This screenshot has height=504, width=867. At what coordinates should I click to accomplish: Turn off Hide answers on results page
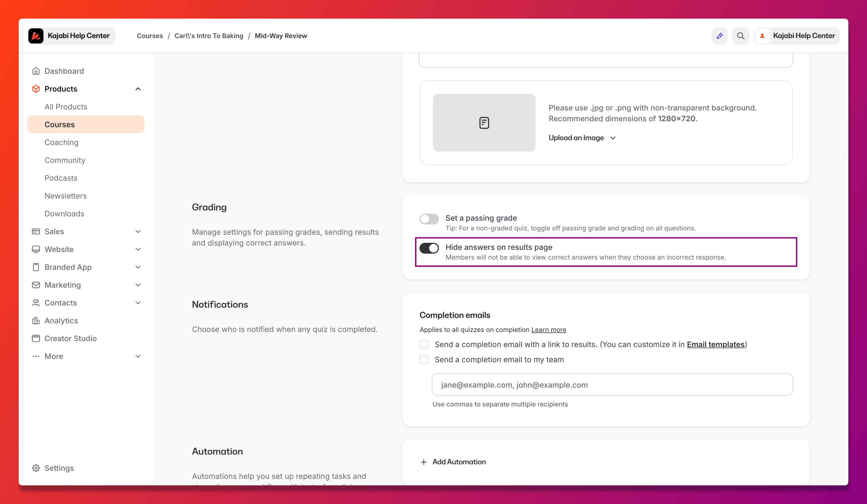pyautogui.click(x=429, y=248)
